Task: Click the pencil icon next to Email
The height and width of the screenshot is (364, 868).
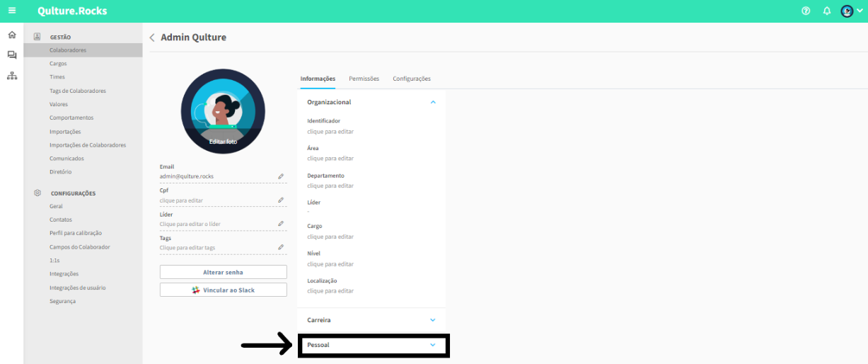Action: (280, 176)
